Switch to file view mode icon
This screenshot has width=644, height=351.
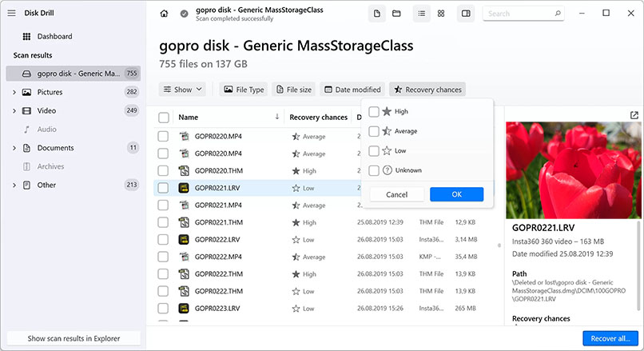376,14
